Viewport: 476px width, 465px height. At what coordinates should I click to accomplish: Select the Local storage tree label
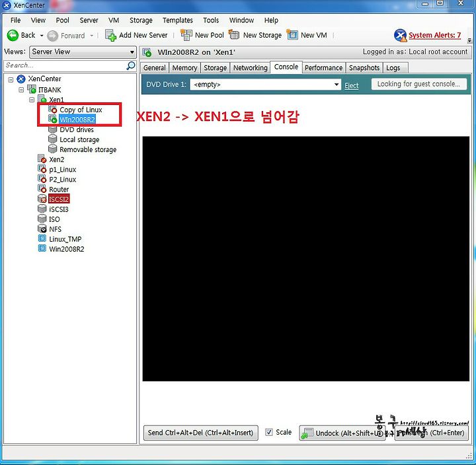tap(79, 139)
